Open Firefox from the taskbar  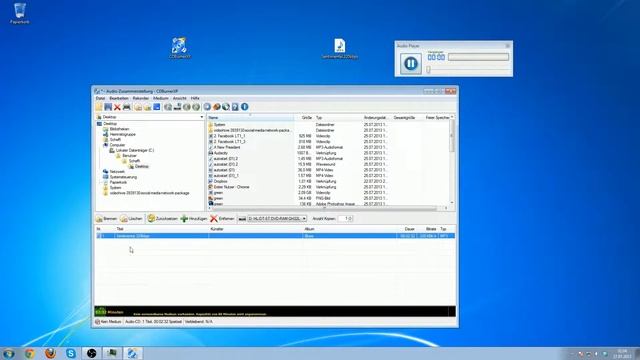click(50, 353)
